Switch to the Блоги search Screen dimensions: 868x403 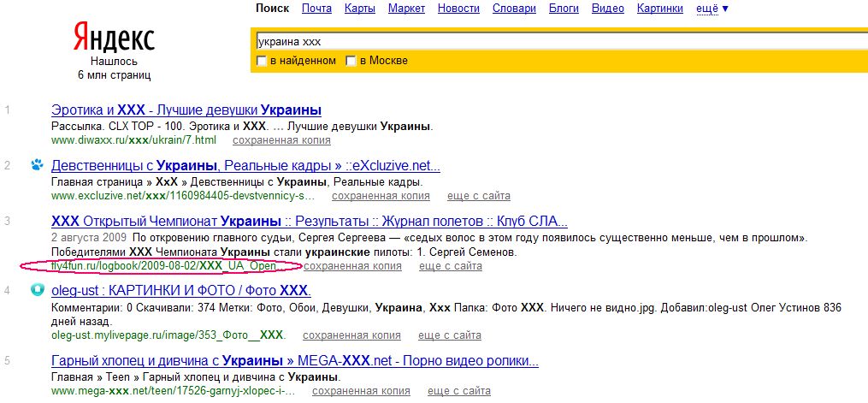click(564, 9)
